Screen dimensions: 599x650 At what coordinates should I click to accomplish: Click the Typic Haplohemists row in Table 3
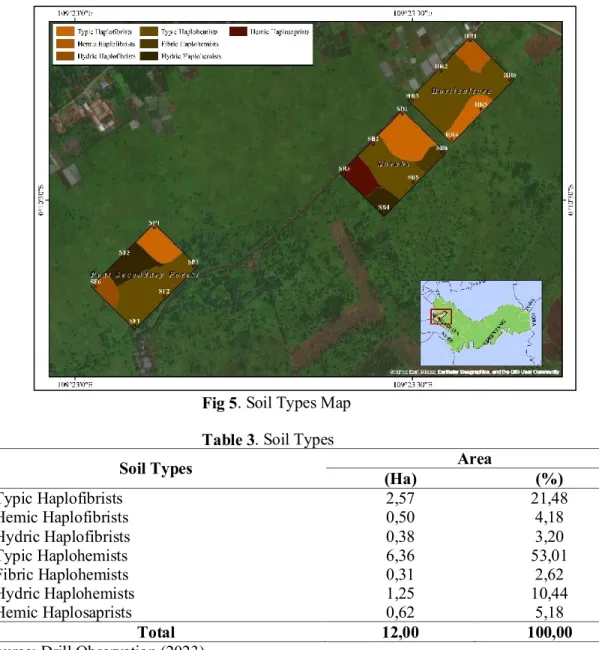(299, 555)
